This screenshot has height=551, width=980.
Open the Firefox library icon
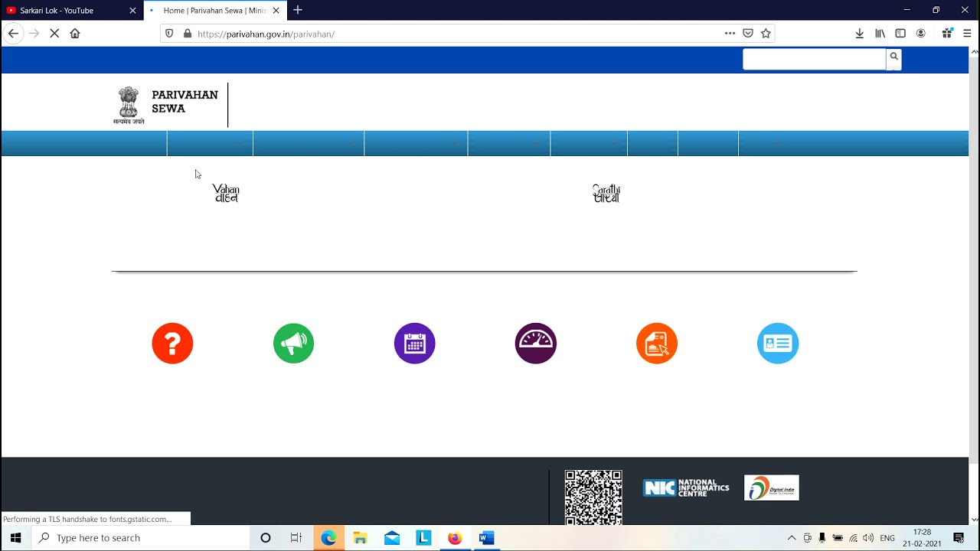(x=880, y=34)
